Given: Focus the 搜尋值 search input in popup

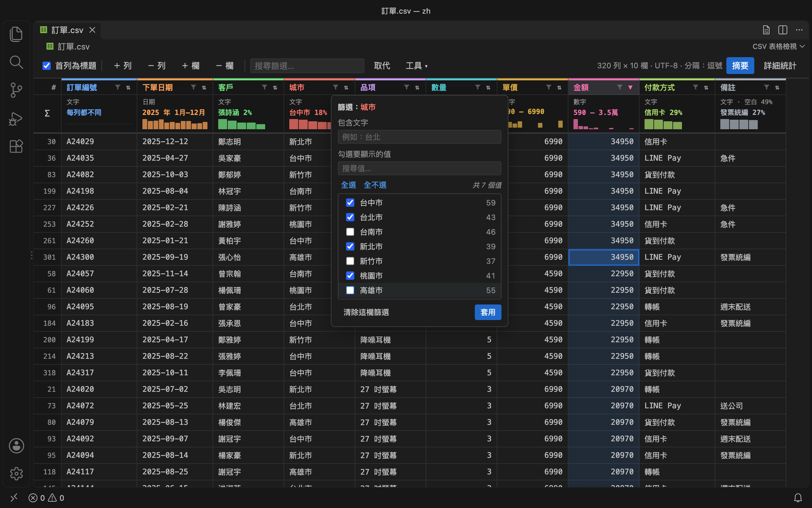Looking at the screenshot, I should (419, 168).
